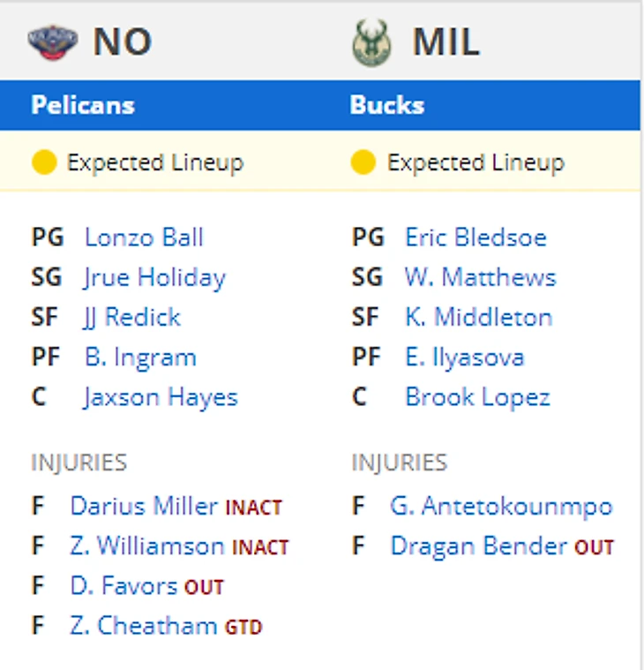This screenshot has height=670, width=644.
Task: Click the Bucks yellow expected lineup dot
Action: tap(363, 162)
